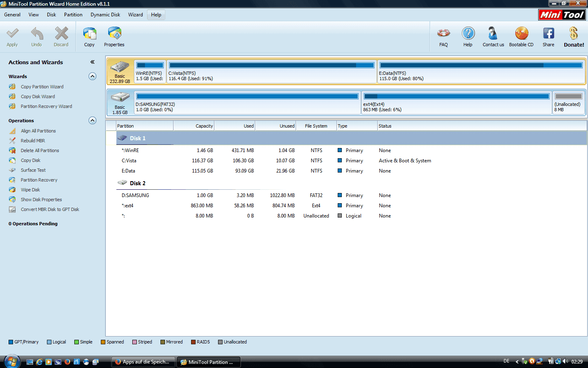Screen dimensions: 588x368
Task: Open the Help menu
Action: [x=156, y=15]
